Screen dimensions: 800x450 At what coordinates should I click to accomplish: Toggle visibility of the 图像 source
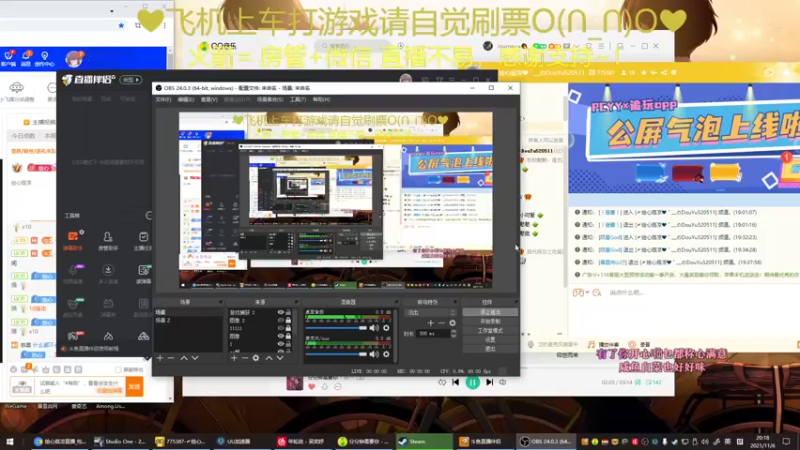pyautogui.click(x=281, y=336)
